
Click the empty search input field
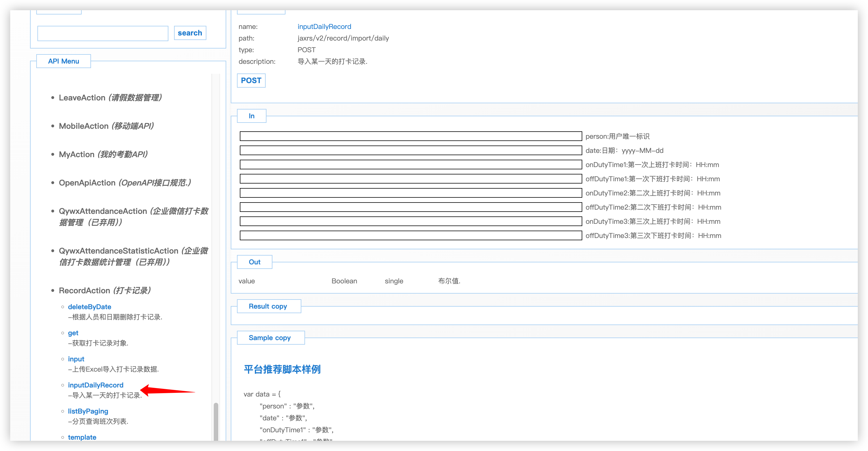pos(103,33)
